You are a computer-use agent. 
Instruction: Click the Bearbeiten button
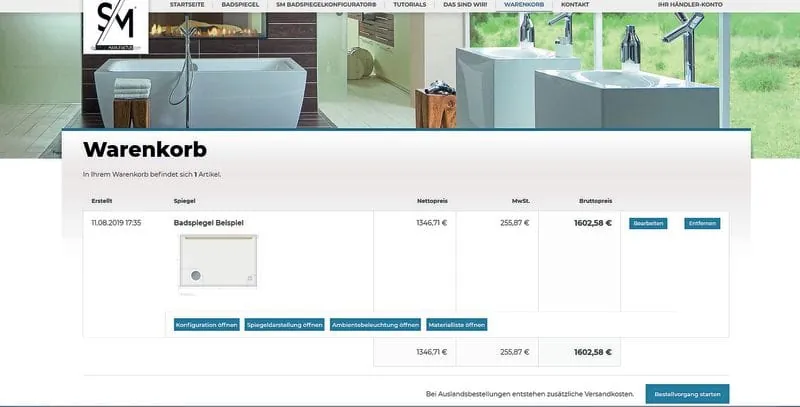[x=648, y=223]
